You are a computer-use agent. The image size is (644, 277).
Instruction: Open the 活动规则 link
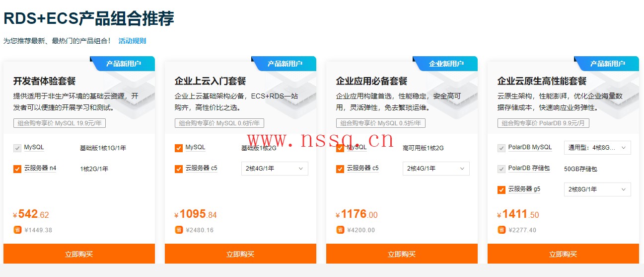tap(132, 41)
